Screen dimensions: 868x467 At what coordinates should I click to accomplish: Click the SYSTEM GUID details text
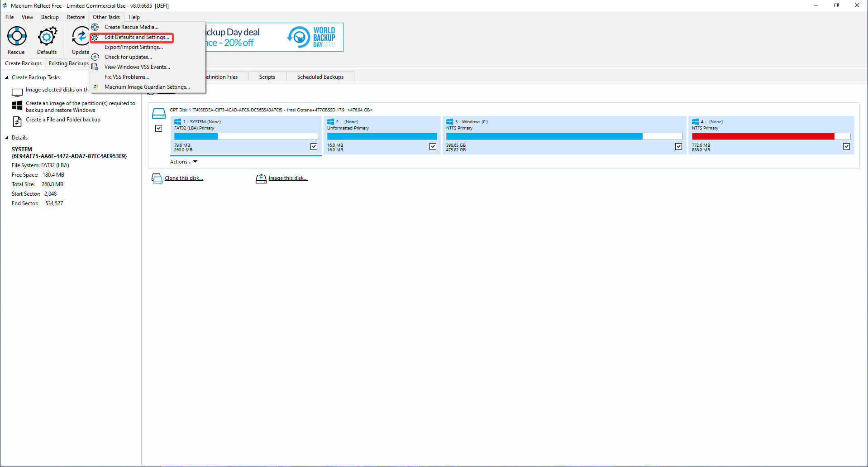coord(69,156)
